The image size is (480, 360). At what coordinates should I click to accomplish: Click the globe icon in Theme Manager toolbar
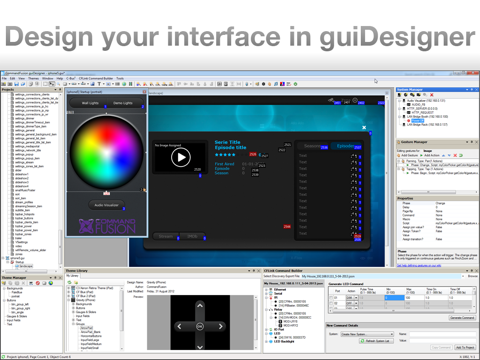click(51, 283)
